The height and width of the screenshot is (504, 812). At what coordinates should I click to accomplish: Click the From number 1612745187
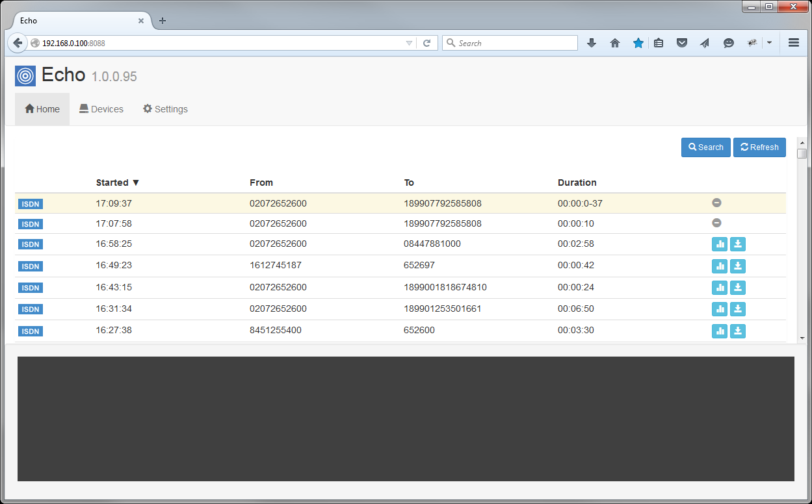coord(276,265)
